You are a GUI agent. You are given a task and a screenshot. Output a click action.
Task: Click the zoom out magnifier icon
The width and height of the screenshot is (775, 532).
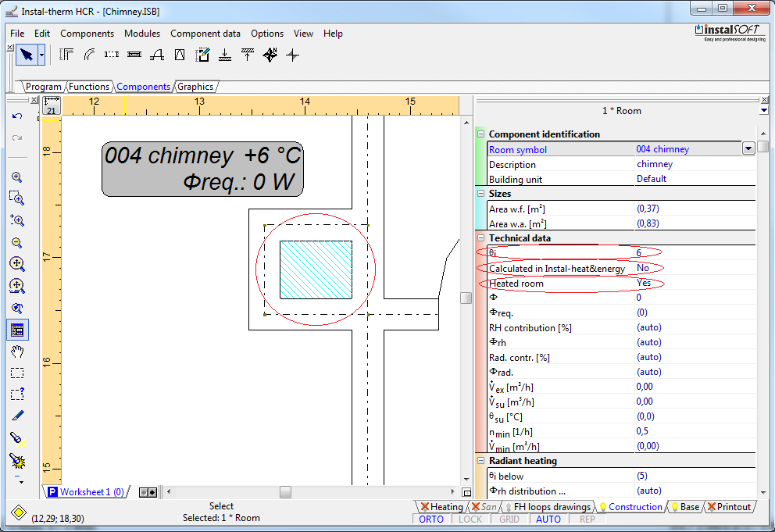tap(17, 243)
